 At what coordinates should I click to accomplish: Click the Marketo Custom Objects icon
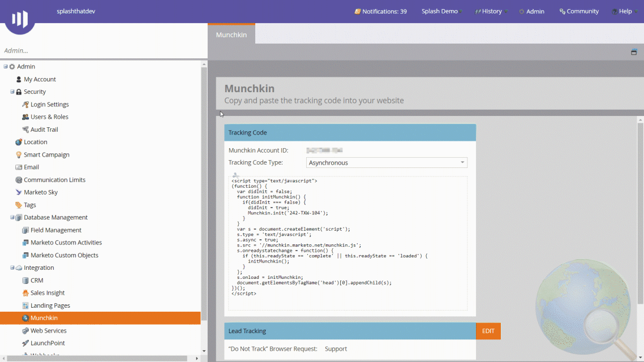point(25,255)
